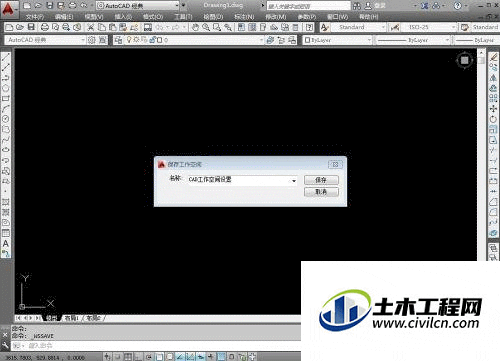
Task: Open the 编辑(E) menu
Action: (x=64, y=17)
